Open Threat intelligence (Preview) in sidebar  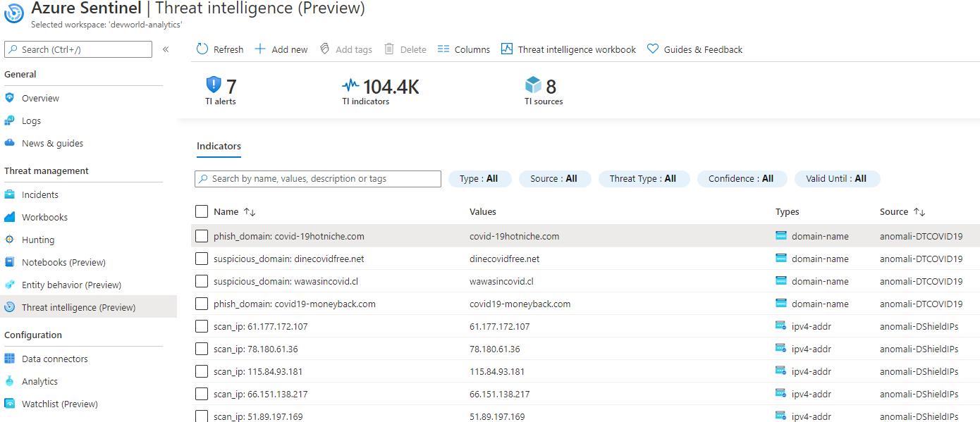88,307
